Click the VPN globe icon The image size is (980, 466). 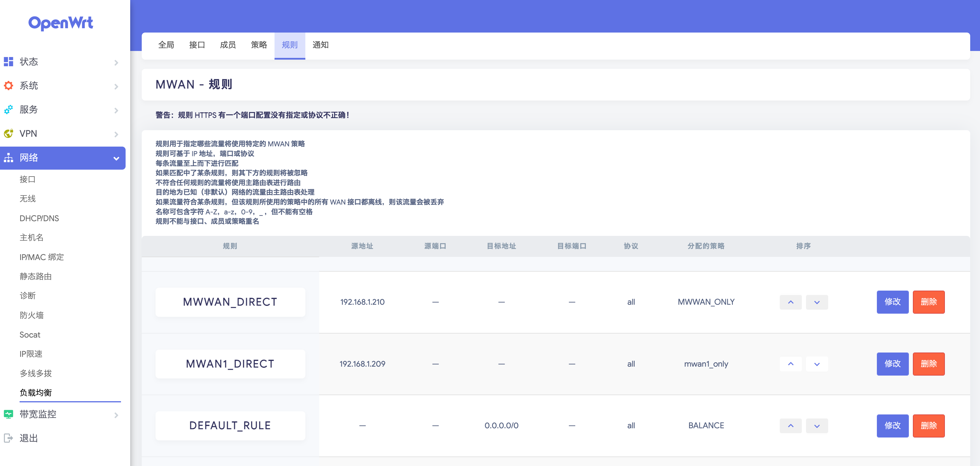[8, 134]
